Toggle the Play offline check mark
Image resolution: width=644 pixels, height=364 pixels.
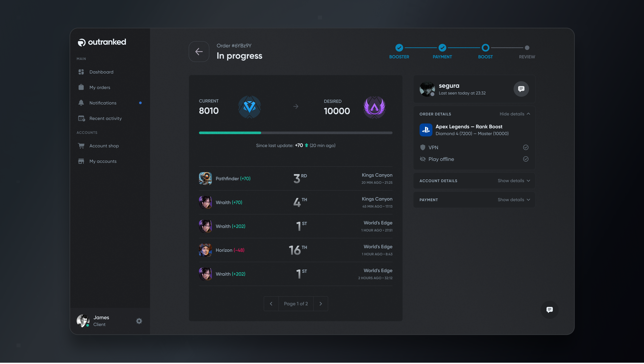click(x=526, y=159)
